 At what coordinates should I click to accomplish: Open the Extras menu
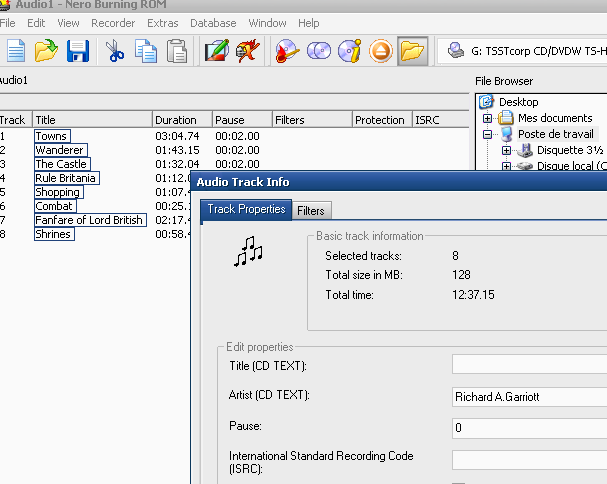163,23
